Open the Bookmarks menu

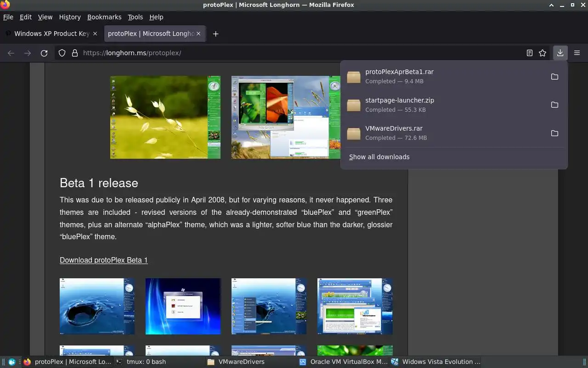(104, 17)
